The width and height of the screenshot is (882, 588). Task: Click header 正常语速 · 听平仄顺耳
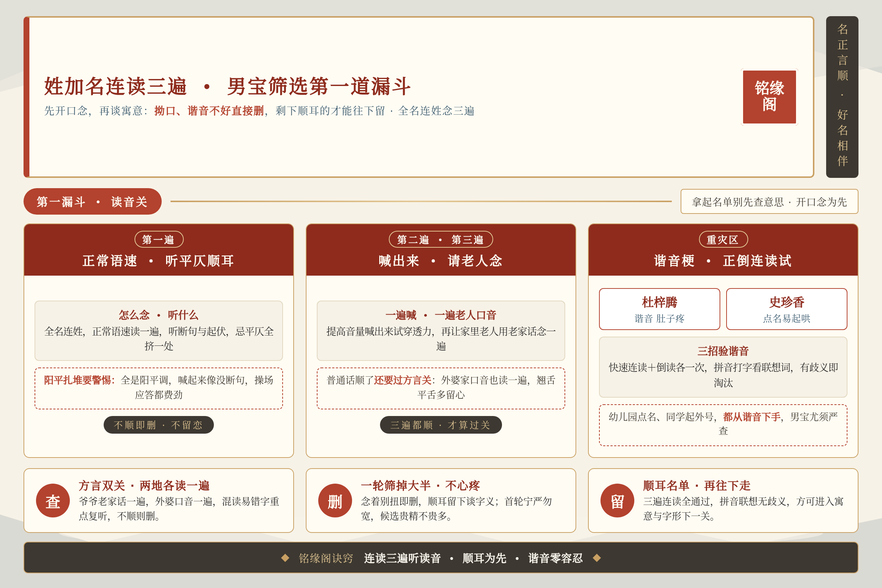tap(159, 261)
